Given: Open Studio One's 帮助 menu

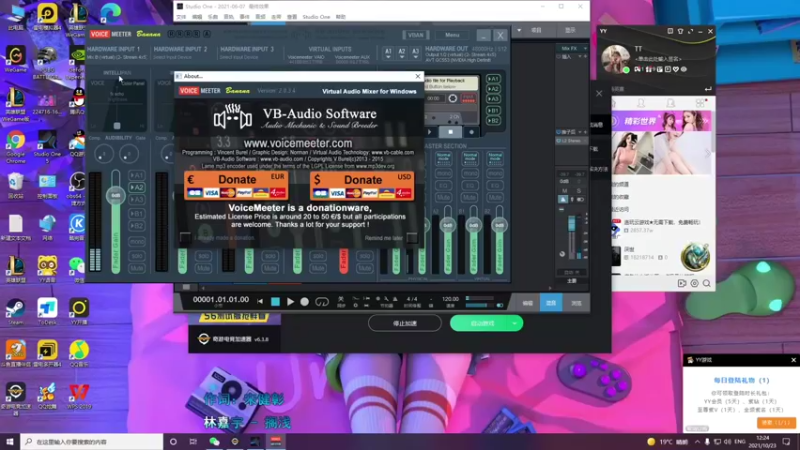Looking at the screenshot, I should tap(341, 17).
